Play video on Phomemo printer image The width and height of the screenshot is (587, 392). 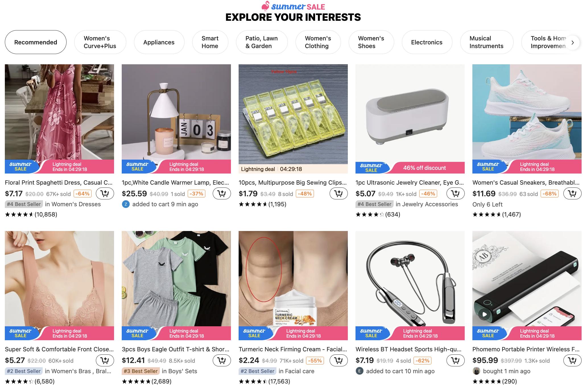pyautogui.click(x=485, y=314)
